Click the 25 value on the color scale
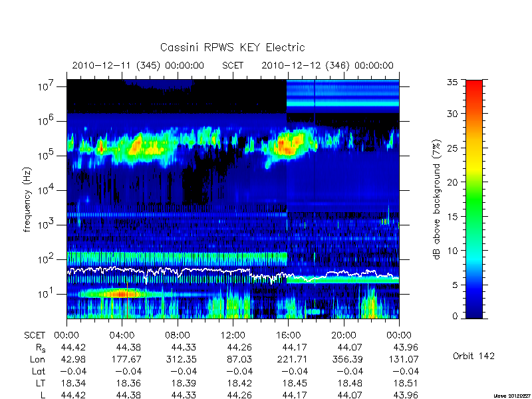The width and height of the screenshot is (532, 399). [452, 148]
